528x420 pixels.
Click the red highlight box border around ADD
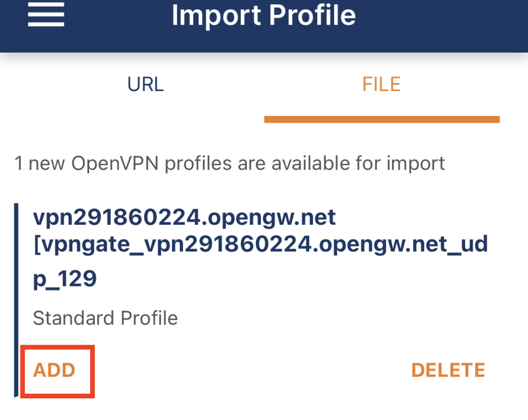point(57,347)
